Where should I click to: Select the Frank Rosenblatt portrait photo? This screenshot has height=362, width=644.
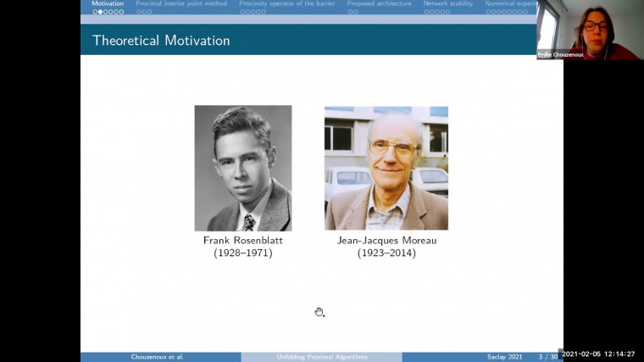[243, 168]
